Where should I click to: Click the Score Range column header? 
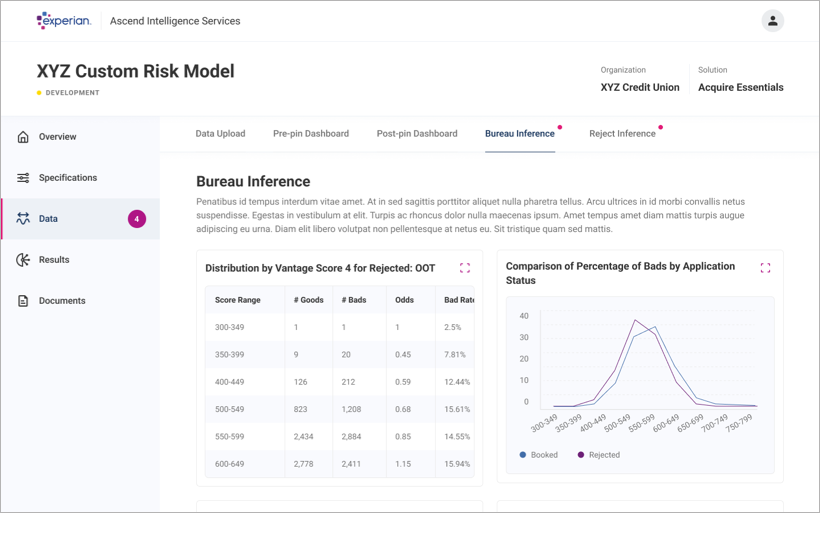pos(237,300)
